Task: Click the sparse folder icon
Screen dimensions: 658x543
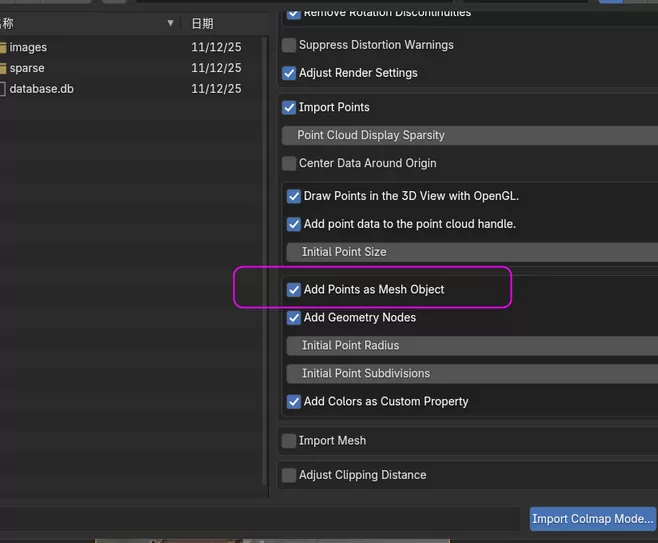Action: coord(3,68)
